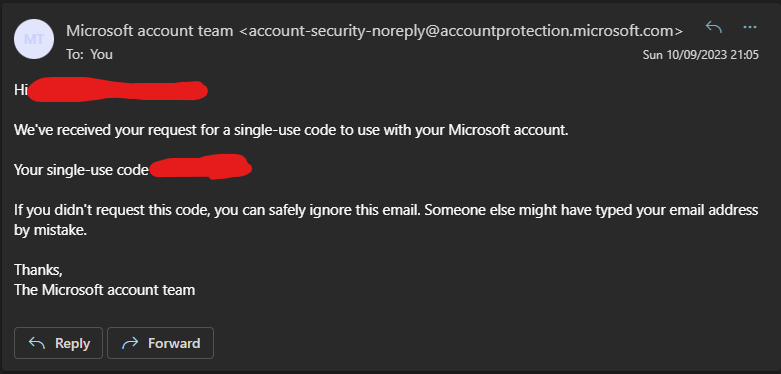The width and height of the screenshot is (781, 374).
Task: Click the account-security-noreply email address
Action: pos(461,31)
